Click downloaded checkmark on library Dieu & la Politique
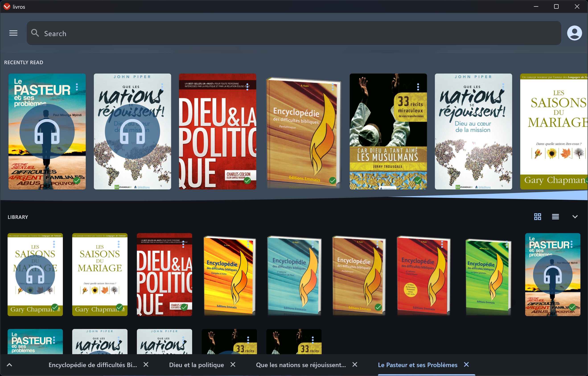The image size is (588, 376). [184, 307]
